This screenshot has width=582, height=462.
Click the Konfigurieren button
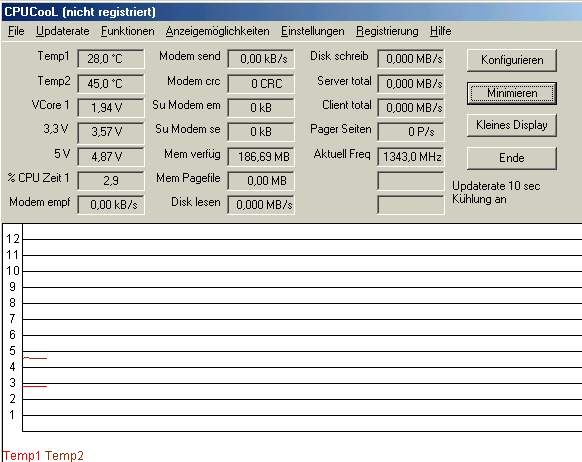[x=512, y=60]
